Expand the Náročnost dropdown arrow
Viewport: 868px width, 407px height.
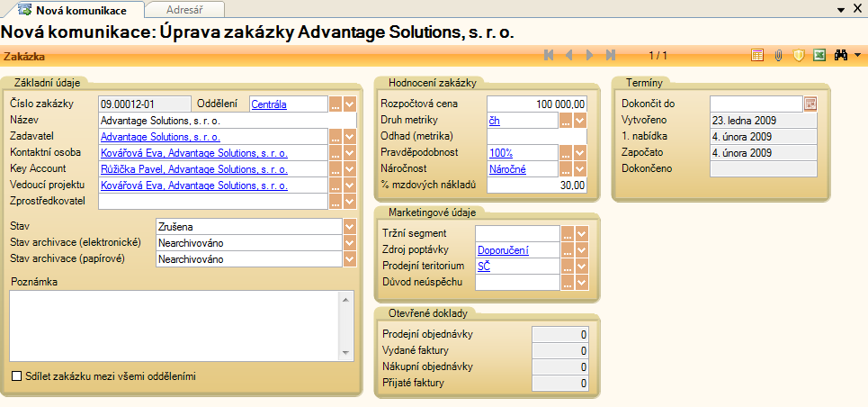click(x=580, y=169)
